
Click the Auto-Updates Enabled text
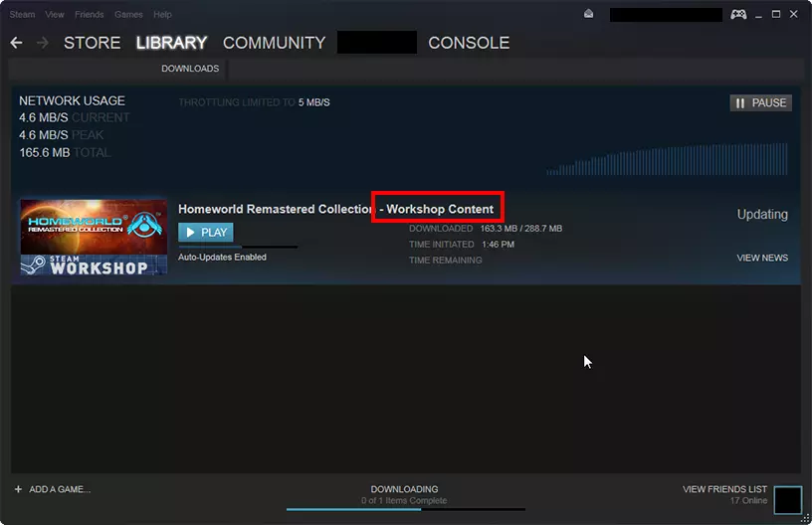[x=222, y=258]
